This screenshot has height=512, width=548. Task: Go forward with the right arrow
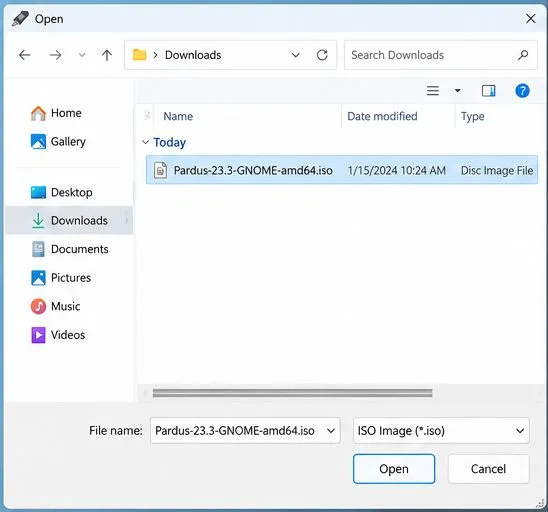coord(55,55)
